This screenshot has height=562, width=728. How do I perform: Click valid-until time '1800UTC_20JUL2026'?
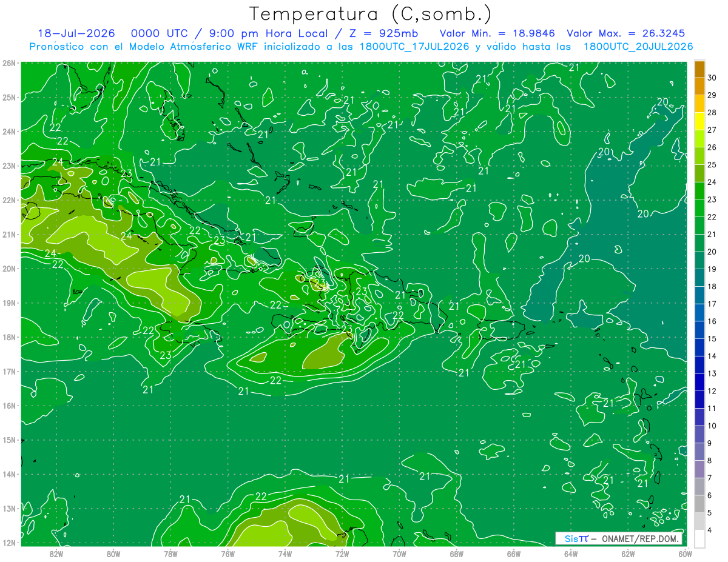(x=638, y=47)
